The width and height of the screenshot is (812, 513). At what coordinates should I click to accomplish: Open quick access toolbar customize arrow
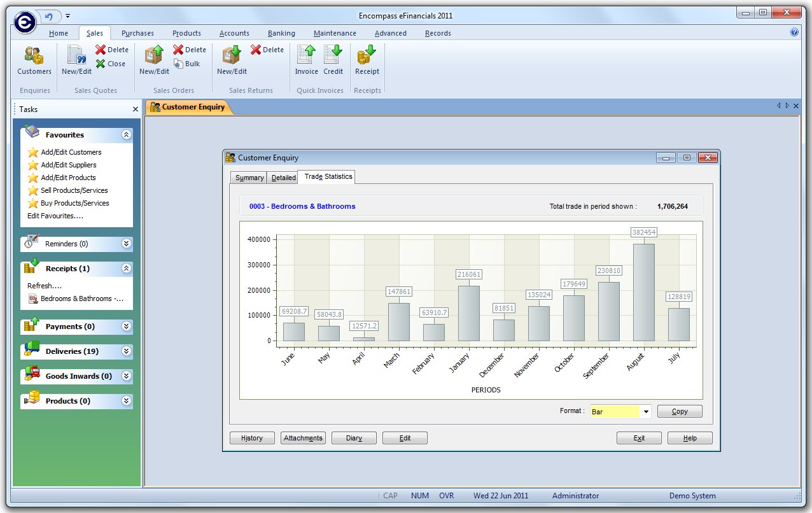coord(68,16)
